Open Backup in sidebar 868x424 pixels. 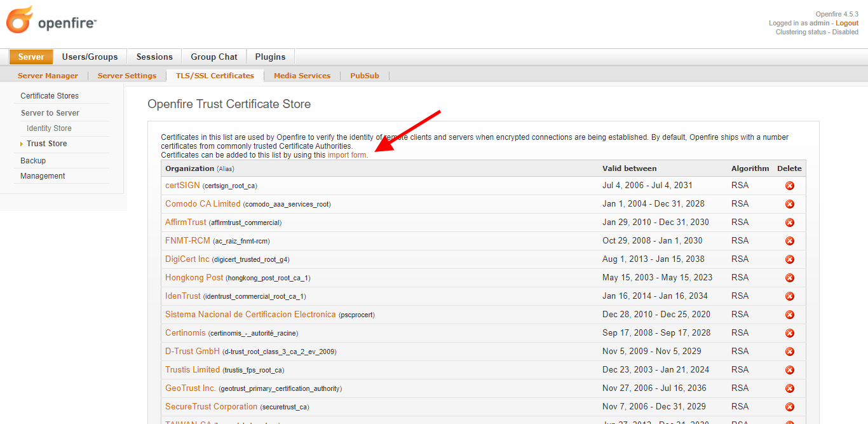[33, 161]
